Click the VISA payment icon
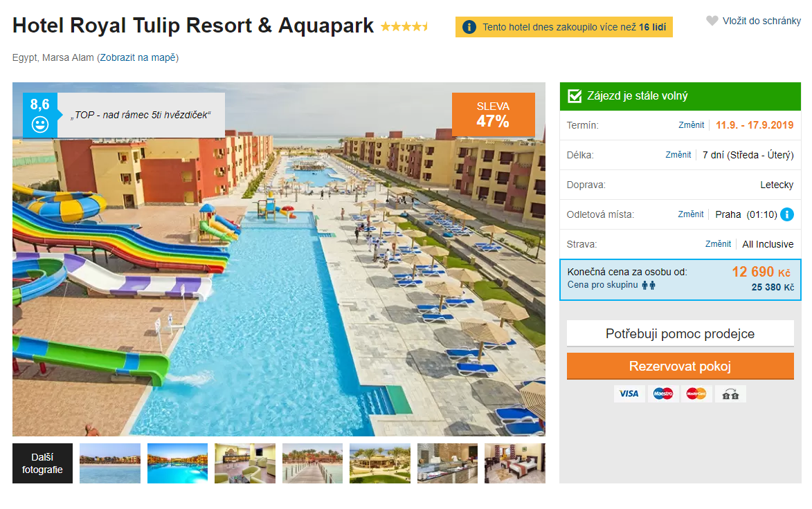 (629, 394)
